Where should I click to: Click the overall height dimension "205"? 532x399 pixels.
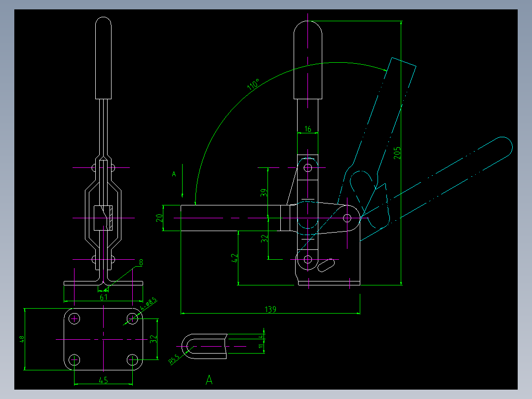pyautogui.click(x=397, y=153)
